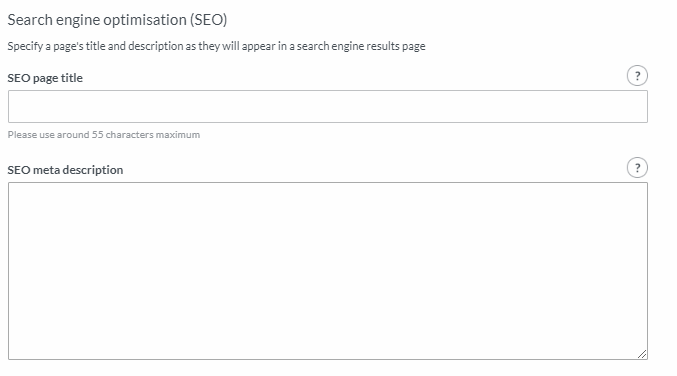Activate the multi-line field under 'SEO meta description'
This screenshot has width=677, height=376.
click(x=328, y=271)
